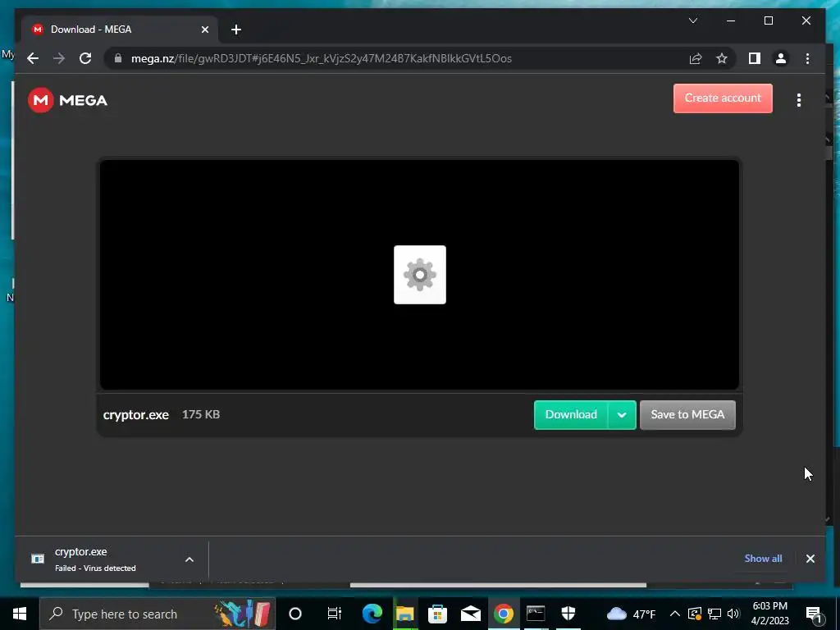Share this page from address bar
The image size is (840, 630).
696,58
